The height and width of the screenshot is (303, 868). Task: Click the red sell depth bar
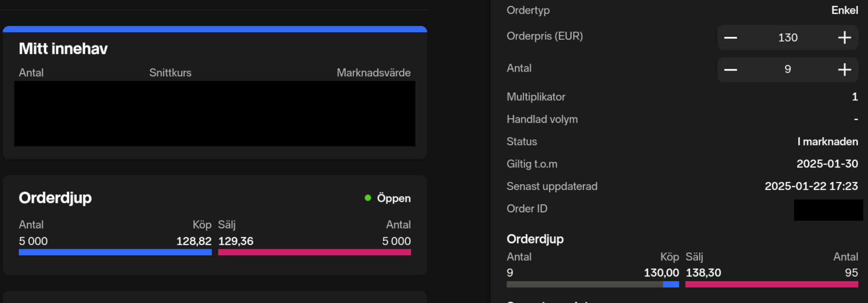click(x=315, y=252)
